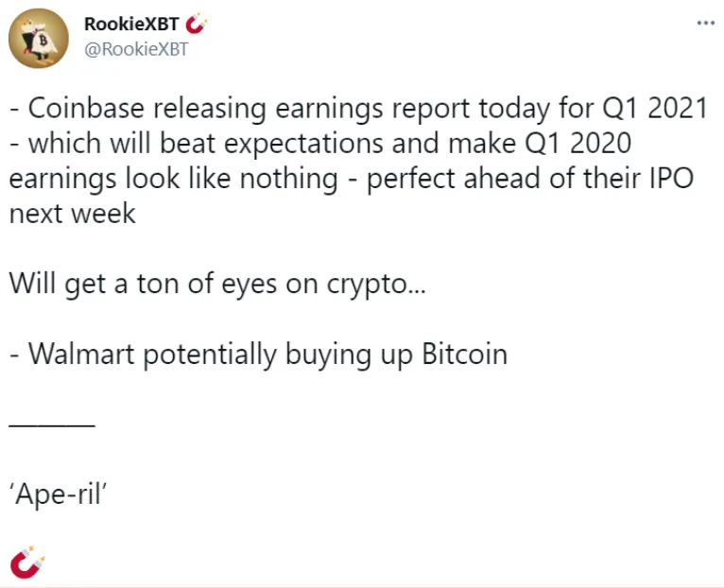Image resolution: width=724 pixels, height=588 pixels.
Task: Select the 'Q1 2021' text
Action: 655,108
